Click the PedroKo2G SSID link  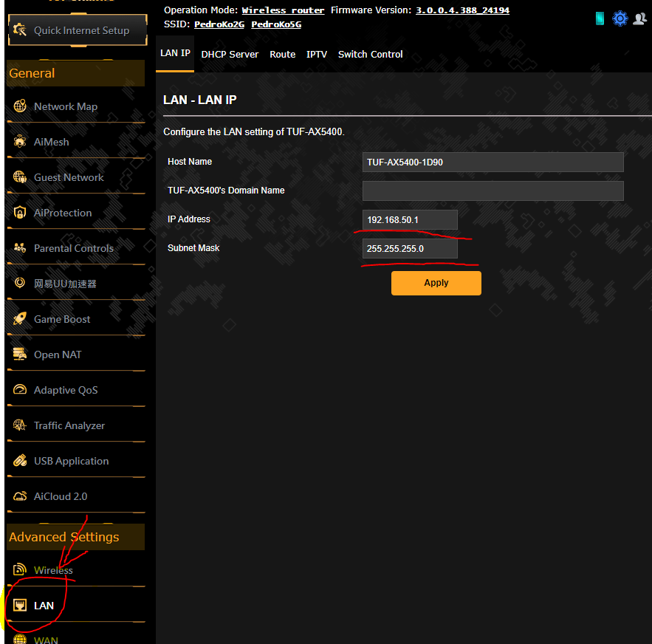[x=219, y=24]
